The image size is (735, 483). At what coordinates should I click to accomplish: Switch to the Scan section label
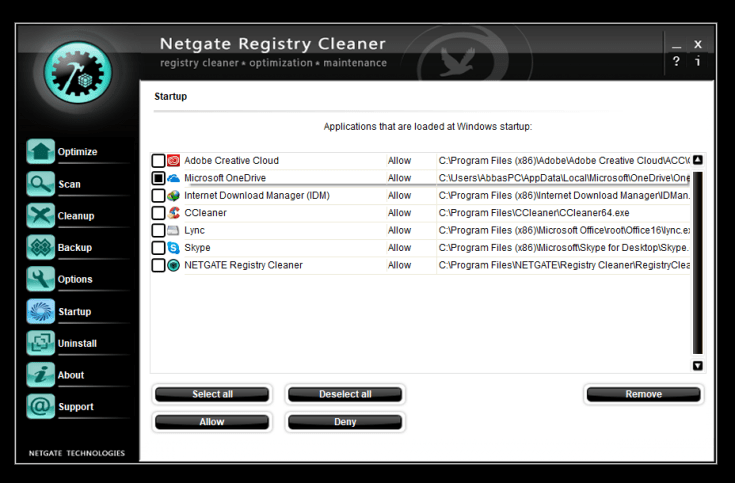coord(69,184)
